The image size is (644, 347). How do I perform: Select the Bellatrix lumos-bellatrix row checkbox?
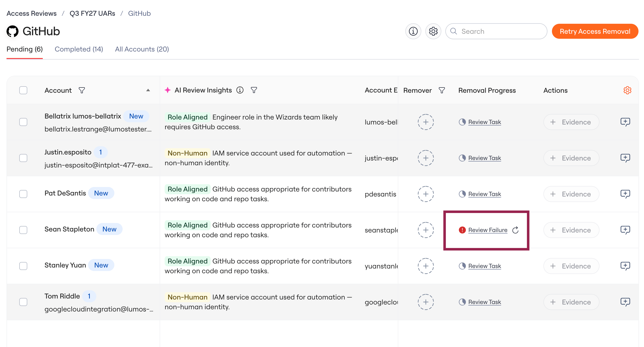[23, 122]
